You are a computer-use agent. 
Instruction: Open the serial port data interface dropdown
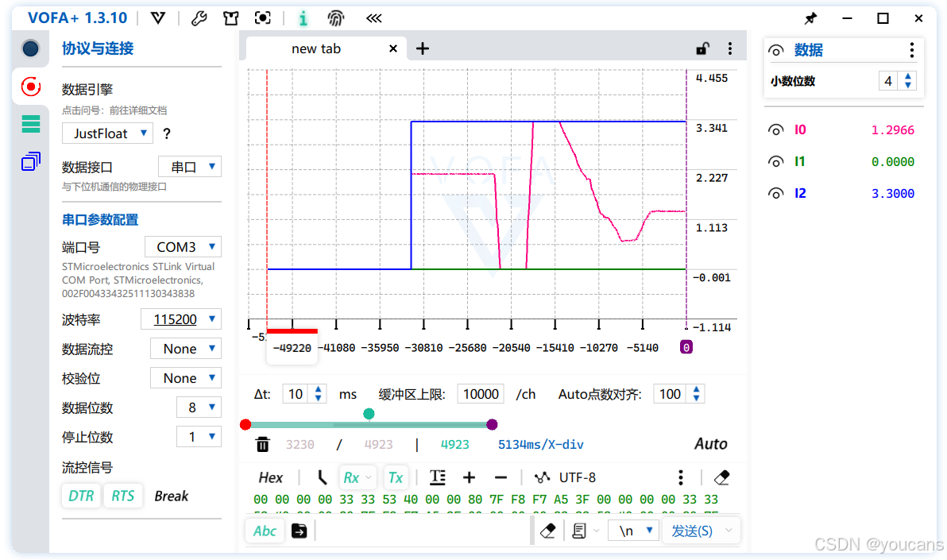(x=190, y=167)
